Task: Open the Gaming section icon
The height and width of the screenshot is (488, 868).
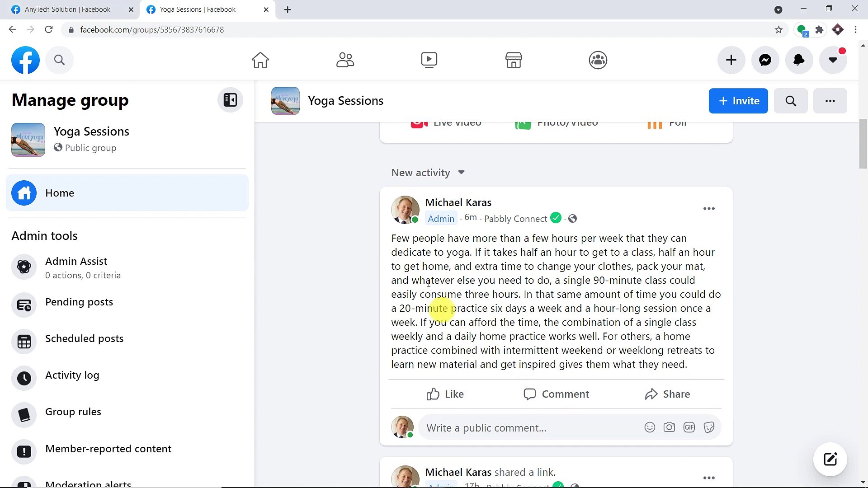Action: pyautogui.click(x=598, y=60)
